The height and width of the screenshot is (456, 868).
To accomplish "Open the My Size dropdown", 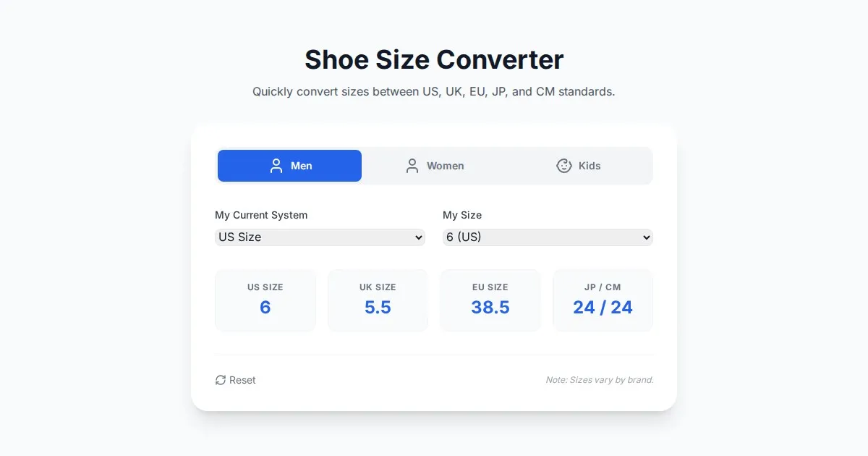I will [x=548, y=237].
